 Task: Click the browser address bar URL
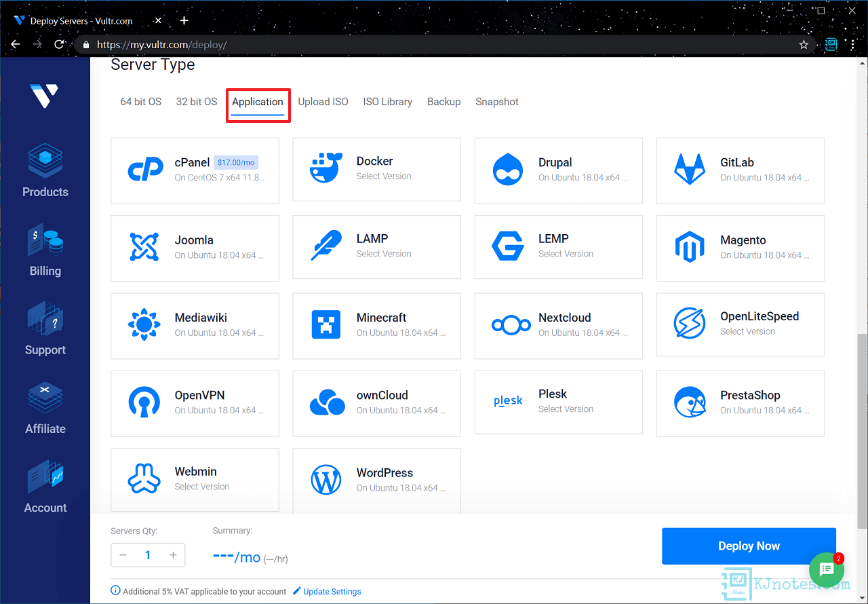point(161,45)
